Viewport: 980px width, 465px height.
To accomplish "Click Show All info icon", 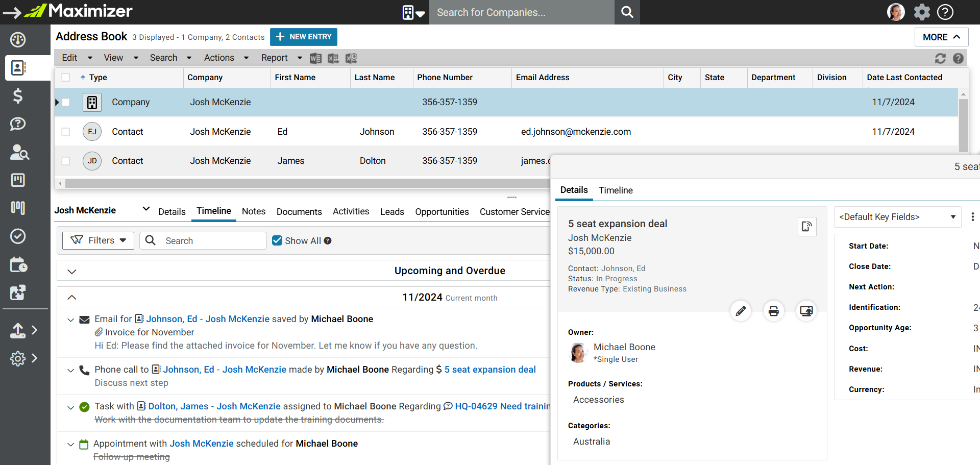I will (x=328, y=241).
